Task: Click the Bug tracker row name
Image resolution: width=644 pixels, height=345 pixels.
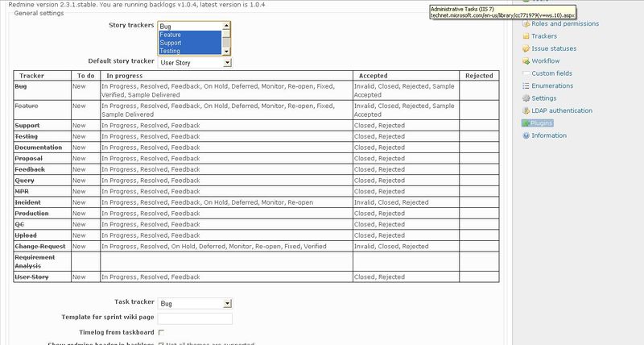Action: click(x=21, y=86)
